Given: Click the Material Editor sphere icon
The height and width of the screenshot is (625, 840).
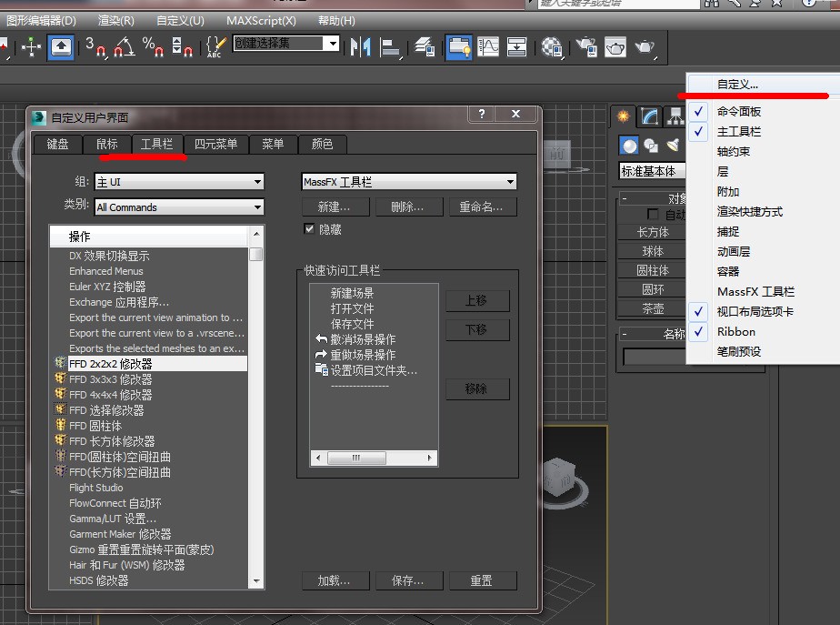Looking at the screenshot, I should [550, 46].
